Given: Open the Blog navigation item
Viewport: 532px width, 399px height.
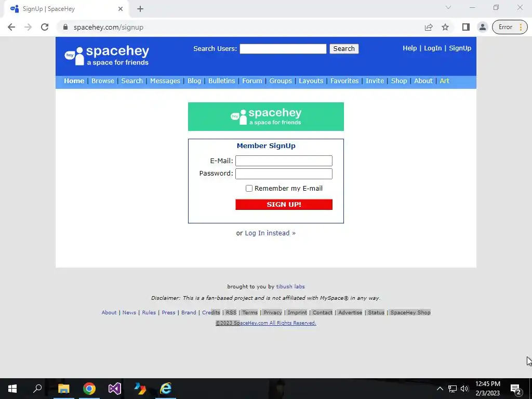Looking at the screenshot, I should point(194,81).
